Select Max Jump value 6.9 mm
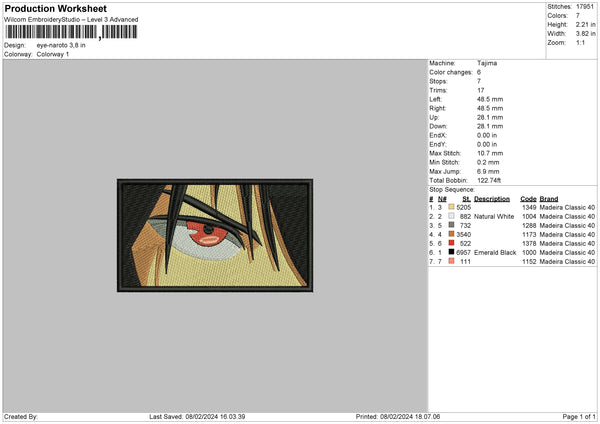 [488, 172]
